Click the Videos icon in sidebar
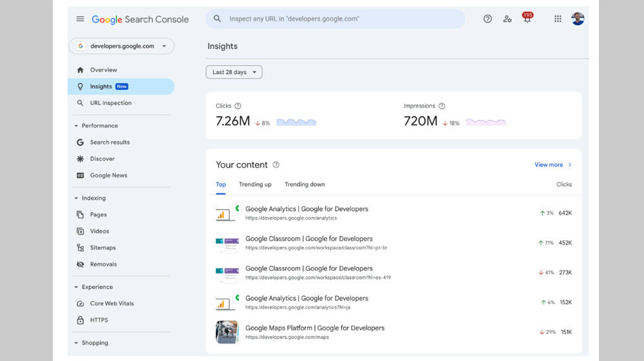Image resolution: width=644 pixels, height=361 pixels. pyautogui.click(x=80, y=231)
